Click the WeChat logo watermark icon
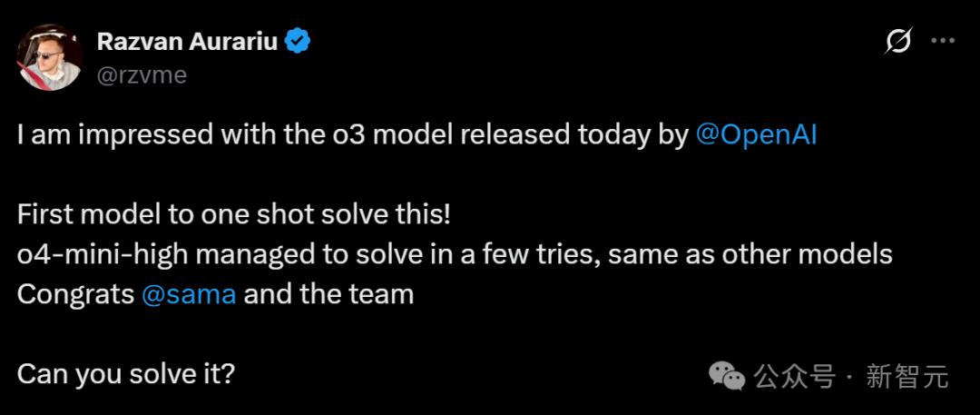The height and width of the screenshot is (415, 980). (x=726, y=376)
